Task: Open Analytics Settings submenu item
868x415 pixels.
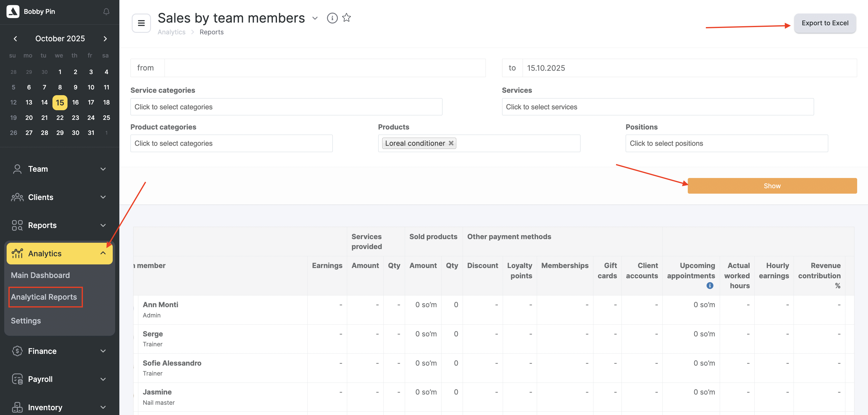Action: click(26, 320)
